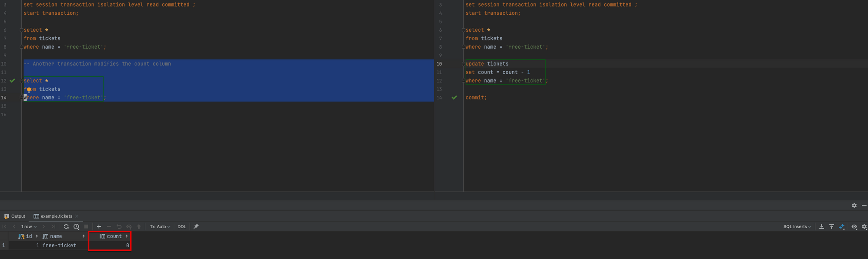Open the Tx: Auto transaction mode dropdown
868x259 pixels.
tap(160, 226)
